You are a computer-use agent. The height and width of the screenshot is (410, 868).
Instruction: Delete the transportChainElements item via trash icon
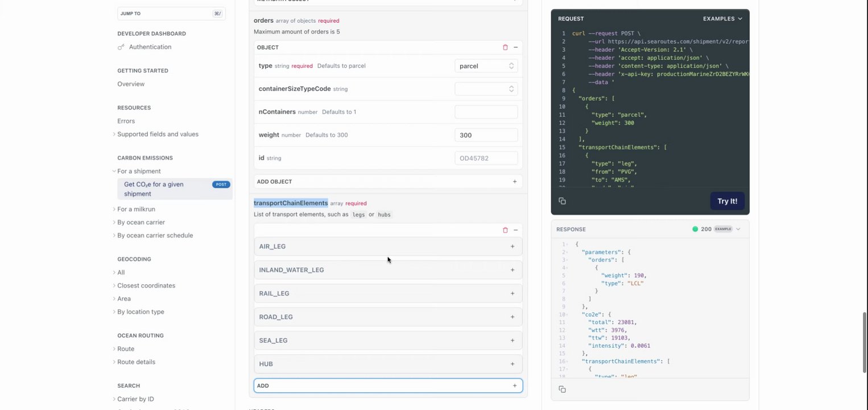[505, 230]
